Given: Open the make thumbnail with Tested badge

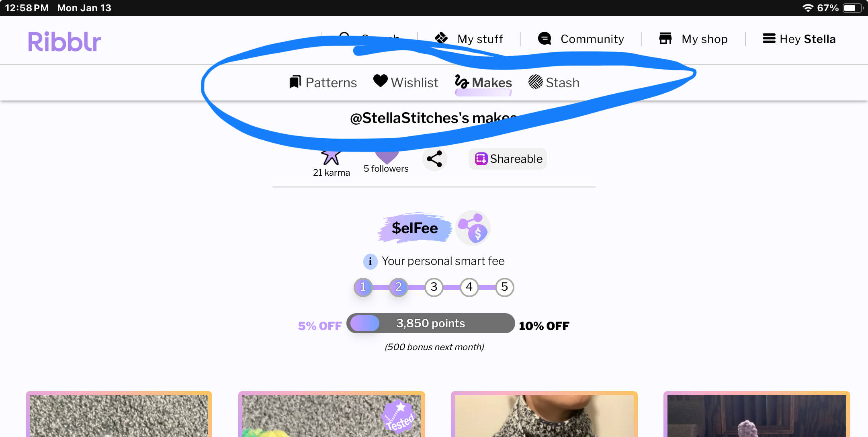Looking at the screenshot, I should (x=332, y=414).
